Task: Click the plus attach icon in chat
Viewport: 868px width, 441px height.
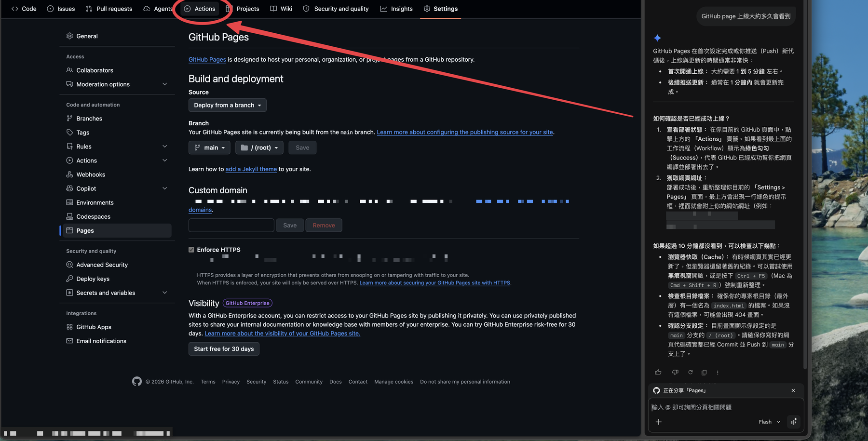Action: click(659, 422)
